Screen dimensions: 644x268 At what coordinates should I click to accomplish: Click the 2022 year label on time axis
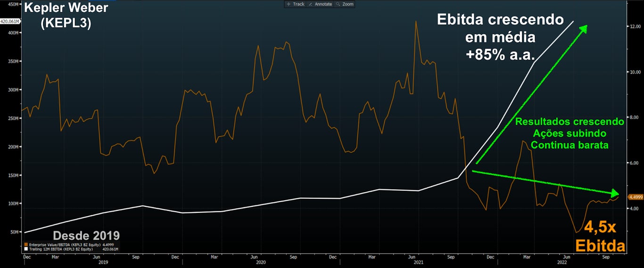561,263
